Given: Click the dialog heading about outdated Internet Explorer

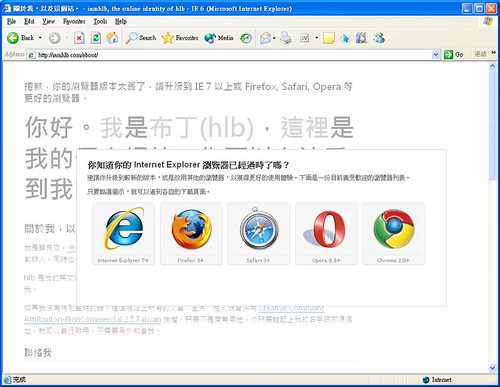Looking at the screenshot, I should 188,165.
